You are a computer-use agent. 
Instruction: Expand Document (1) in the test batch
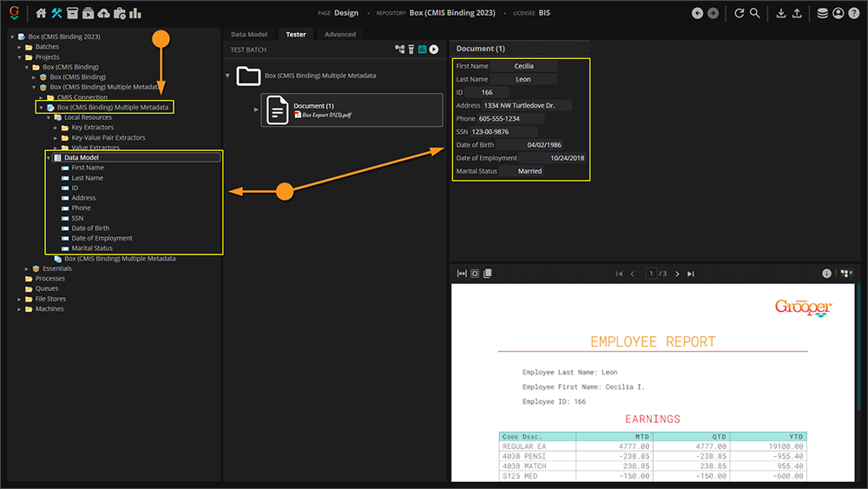click(x=256, y=109)
